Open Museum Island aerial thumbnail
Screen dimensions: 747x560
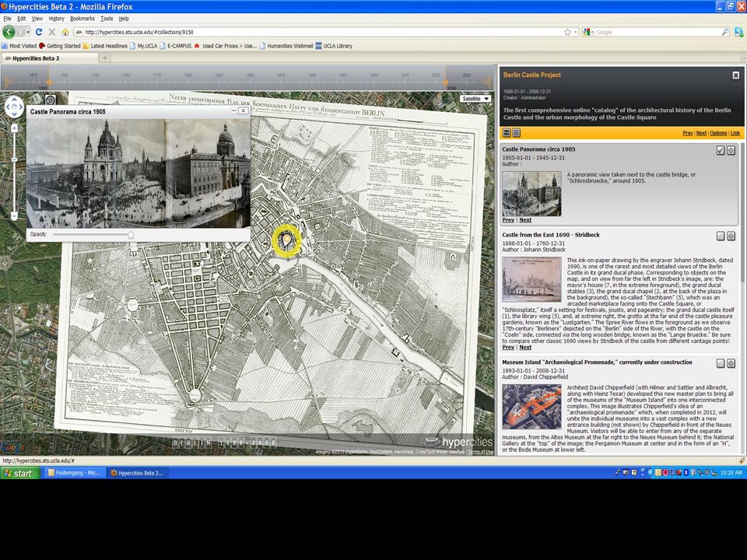coord(531,407)
